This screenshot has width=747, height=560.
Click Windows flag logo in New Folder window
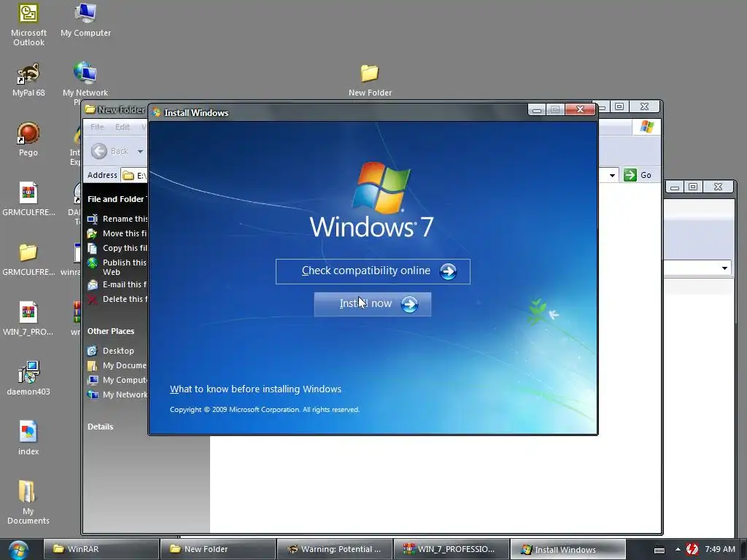[647, 127]
